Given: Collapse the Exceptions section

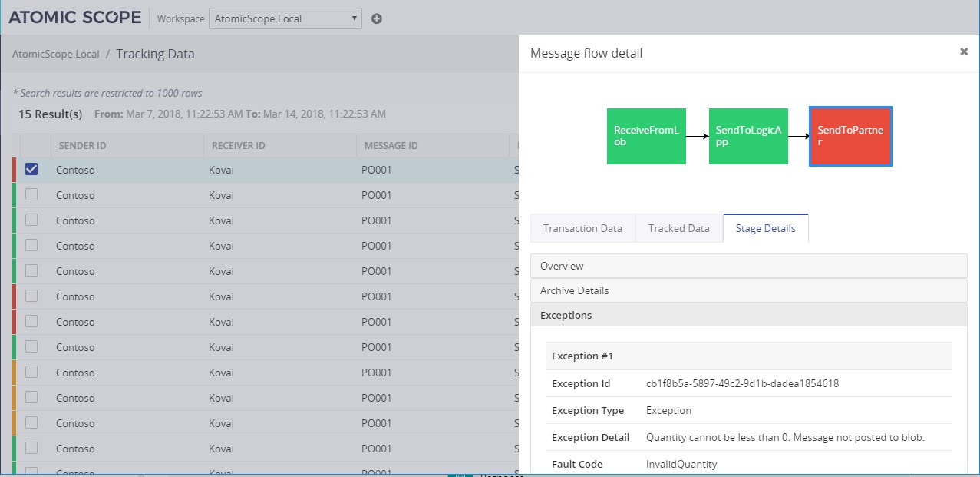Looking at the screenshot, I should [x=748, y=315].
